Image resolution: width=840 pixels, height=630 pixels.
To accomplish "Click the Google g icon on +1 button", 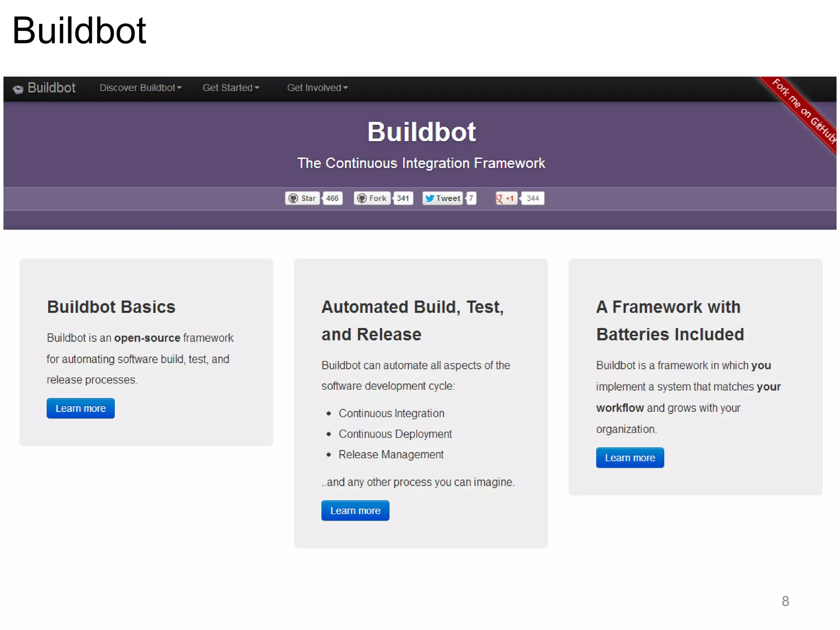I will [499, 199].
